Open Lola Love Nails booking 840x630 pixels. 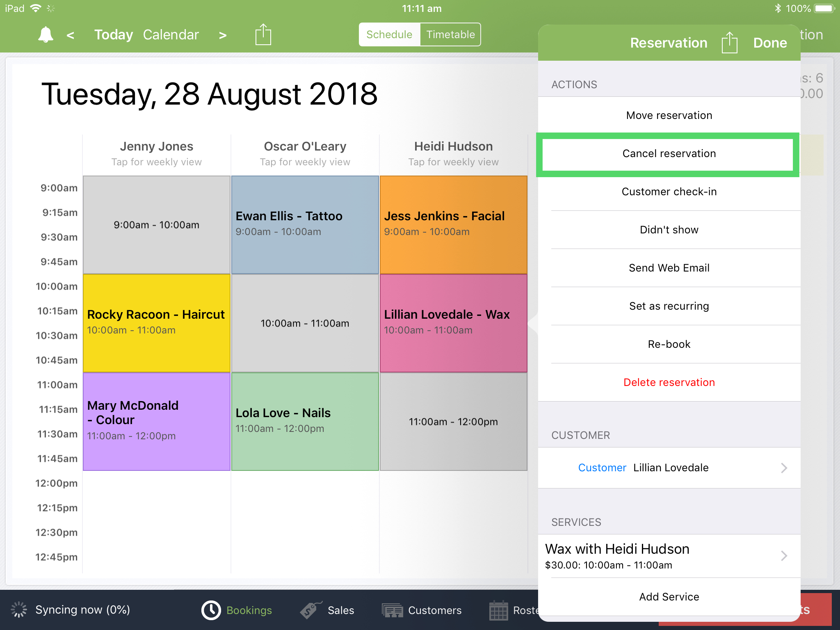[305, 422]
